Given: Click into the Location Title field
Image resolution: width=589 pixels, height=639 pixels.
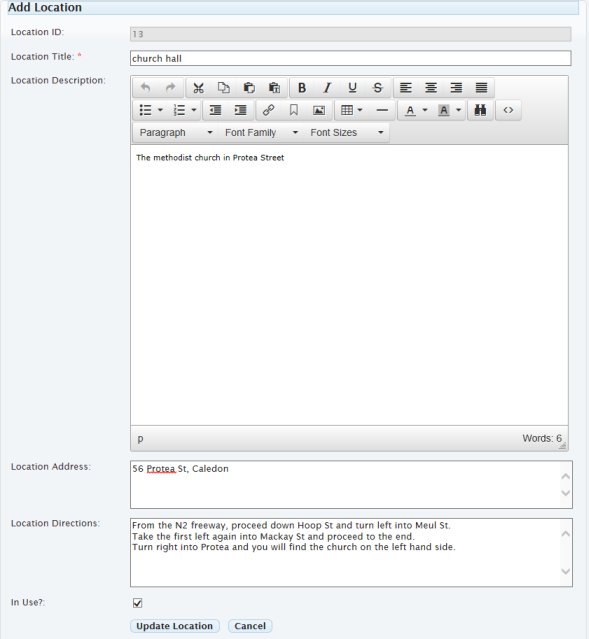Looking at the screenshot, I should [x=351, y=58].
